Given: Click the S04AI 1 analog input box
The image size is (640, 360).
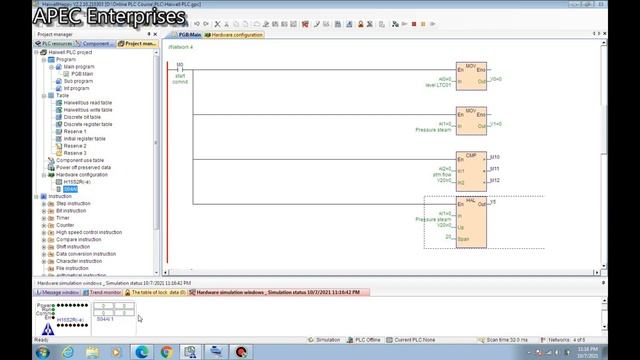Looking at the screenshot, I should [114, 309].
